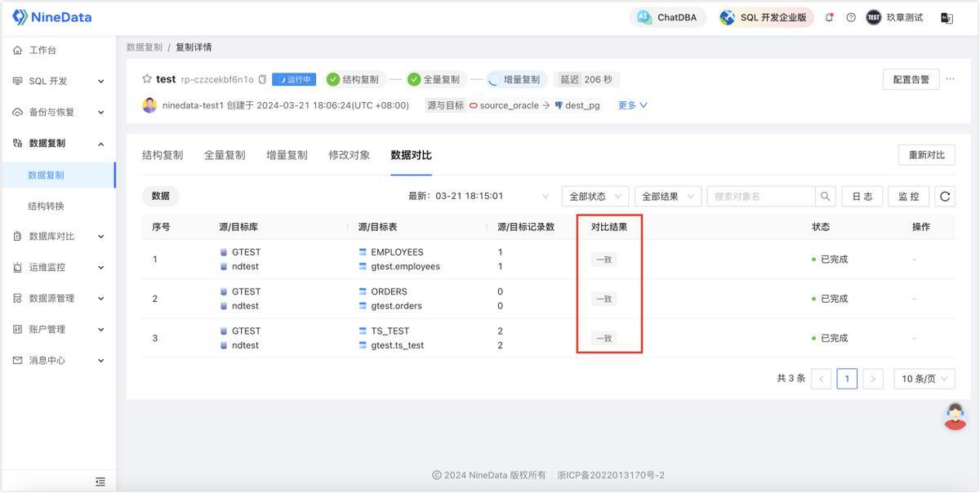
Task: Focus the 搜索对象名 search field
Action: click(x=761, y=196)
